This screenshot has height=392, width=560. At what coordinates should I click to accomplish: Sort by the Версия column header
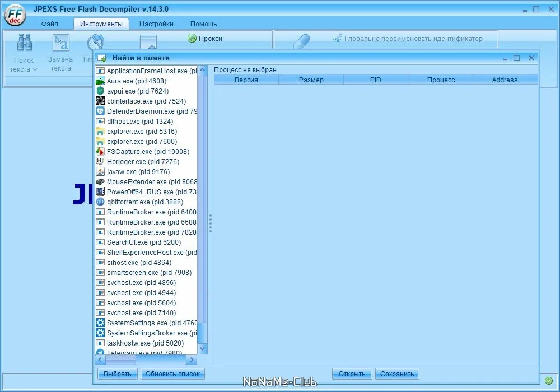click(x=246, y=80)
